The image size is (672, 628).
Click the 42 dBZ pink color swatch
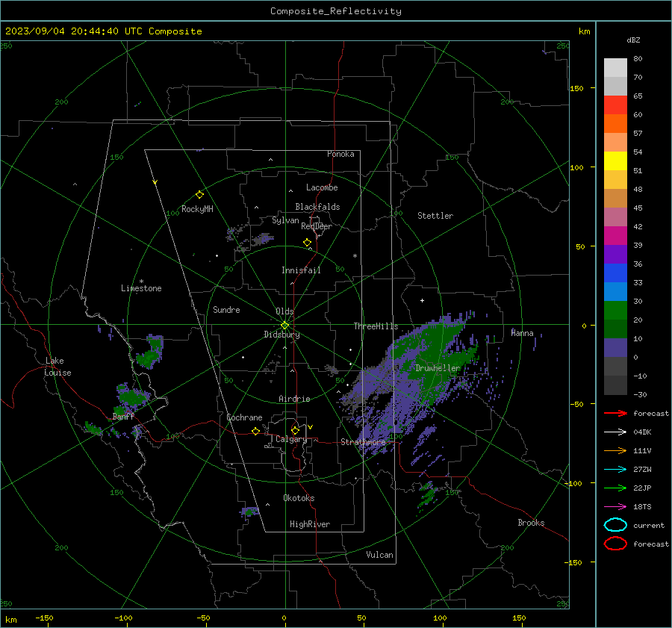615,217
